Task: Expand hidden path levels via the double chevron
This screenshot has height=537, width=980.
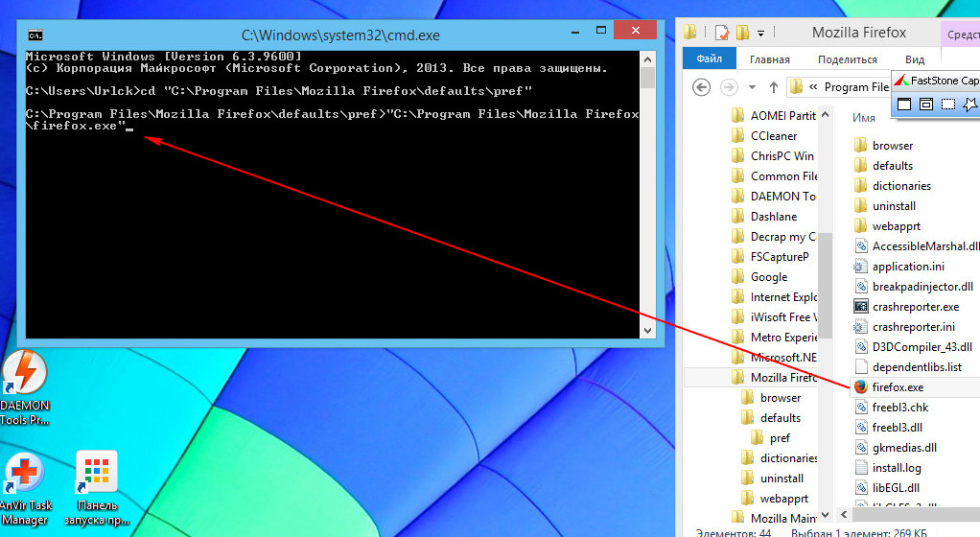Action: 813,87
